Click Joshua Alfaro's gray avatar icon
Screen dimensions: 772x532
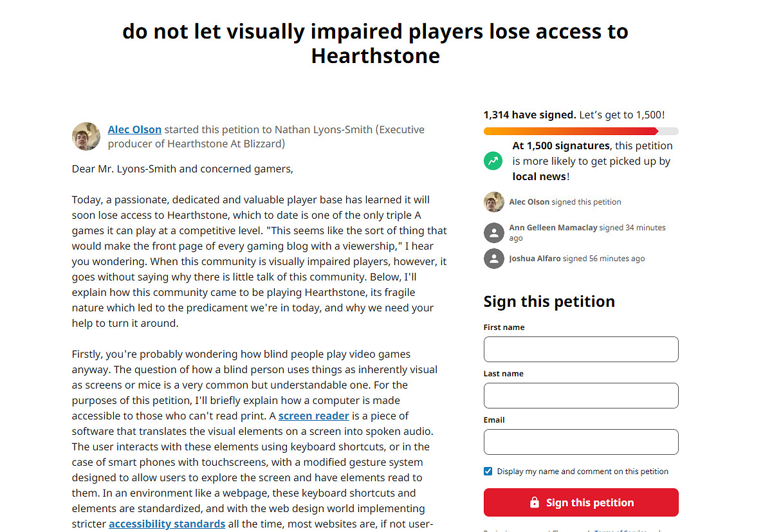493,259
